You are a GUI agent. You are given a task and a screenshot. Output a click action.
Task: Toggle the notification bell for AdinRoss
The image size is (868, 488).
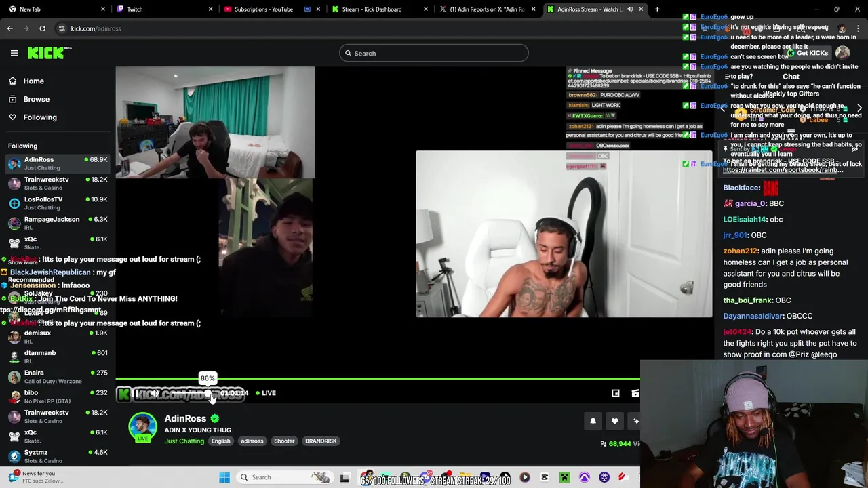(x=593, y=421)
